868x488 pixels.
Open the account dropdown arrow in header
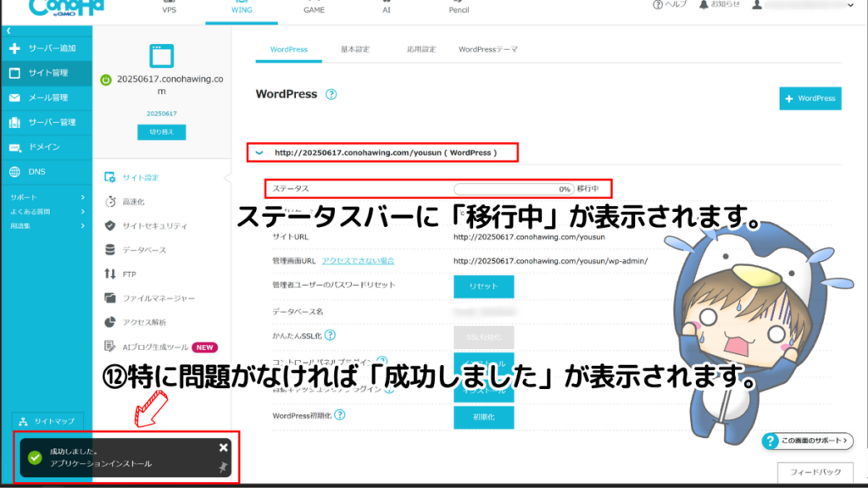pyautogui.click(x=850, y=5)
